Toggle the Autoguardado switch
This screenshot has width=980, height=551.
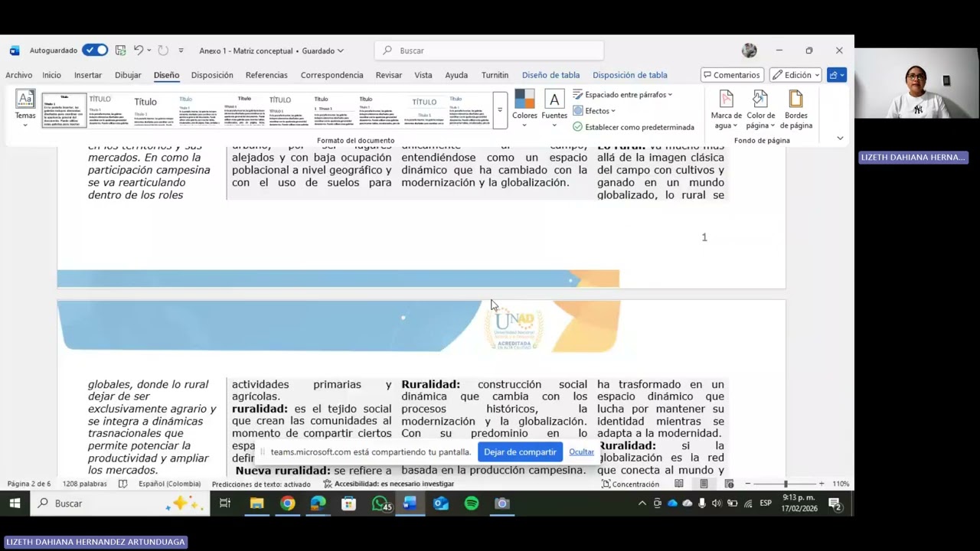click(x=96, y=51)
